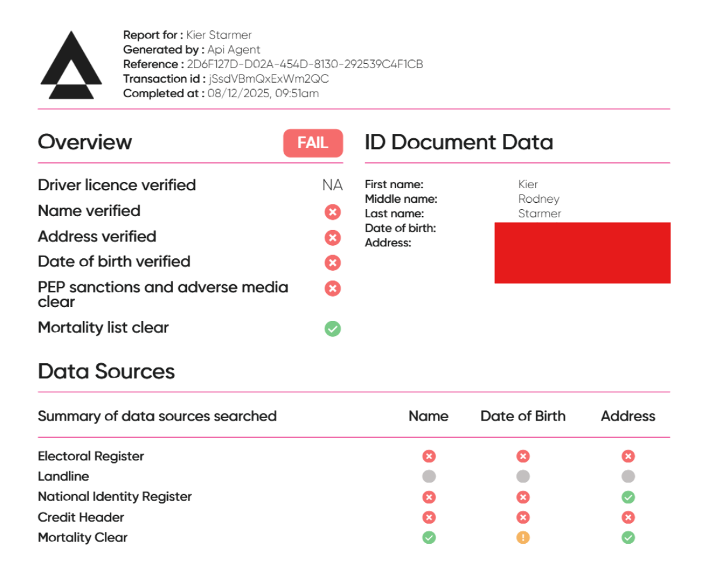The width and height of the screenshot is (707, 588).
Task: Click the Overview section heading
Action: tap(85, 142)
